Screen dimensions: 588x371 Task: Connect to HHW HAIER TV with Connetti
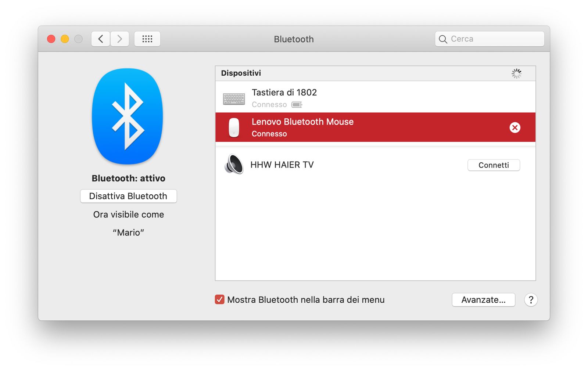pos(494,165)
